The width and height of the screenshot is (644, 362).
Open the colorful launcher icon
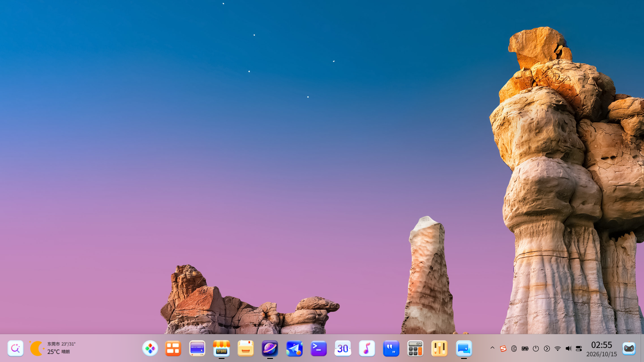click(150, 348)
